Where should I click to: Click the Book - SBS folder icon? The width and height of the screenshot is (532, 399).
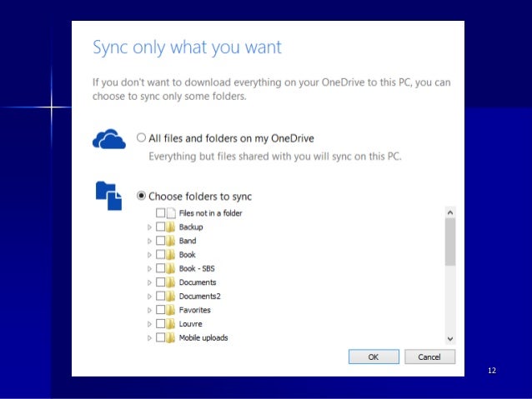[171, 268]
